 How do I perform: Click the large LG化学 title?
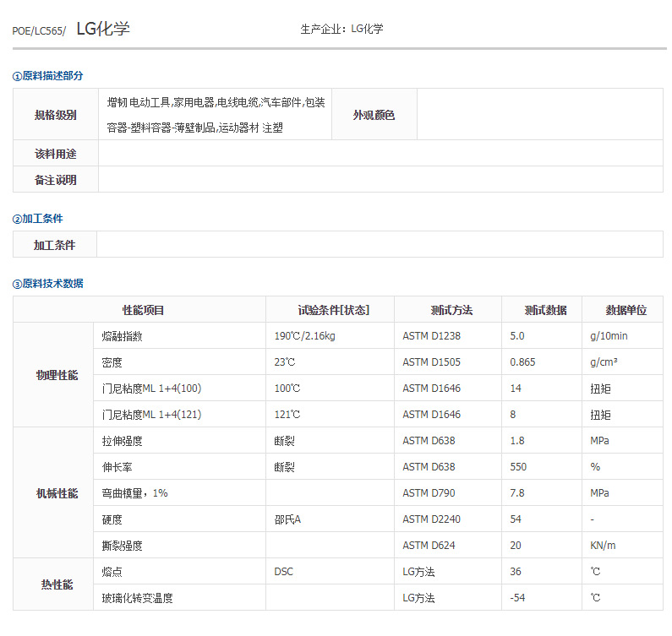point(103,29)
